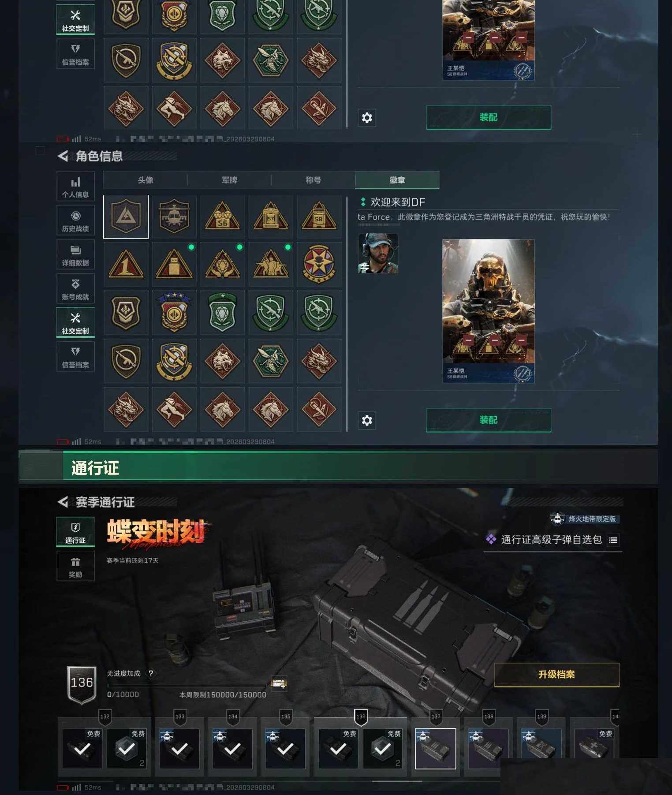672x795 pixels.
Task: Go back from the 角色信息 screen
Action: pyautogui.click(x=63, y=156)
